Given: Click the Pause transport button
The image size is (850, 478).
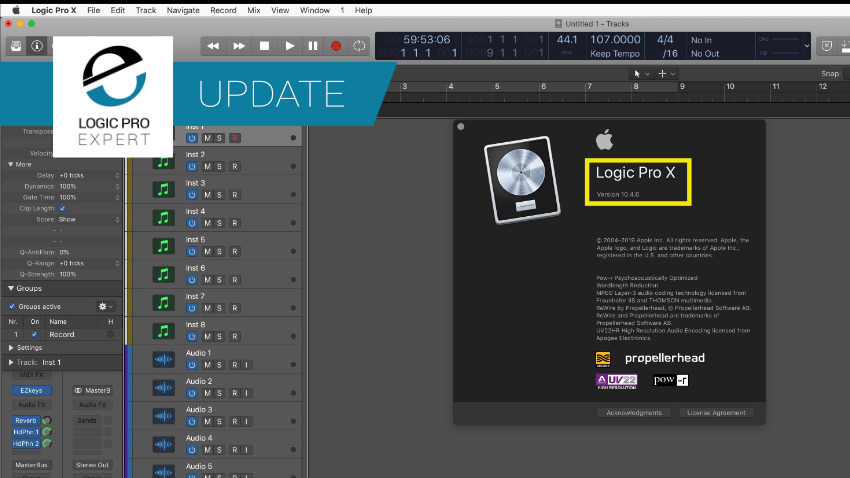Looking at the screenshot, I should click(313, 46).
